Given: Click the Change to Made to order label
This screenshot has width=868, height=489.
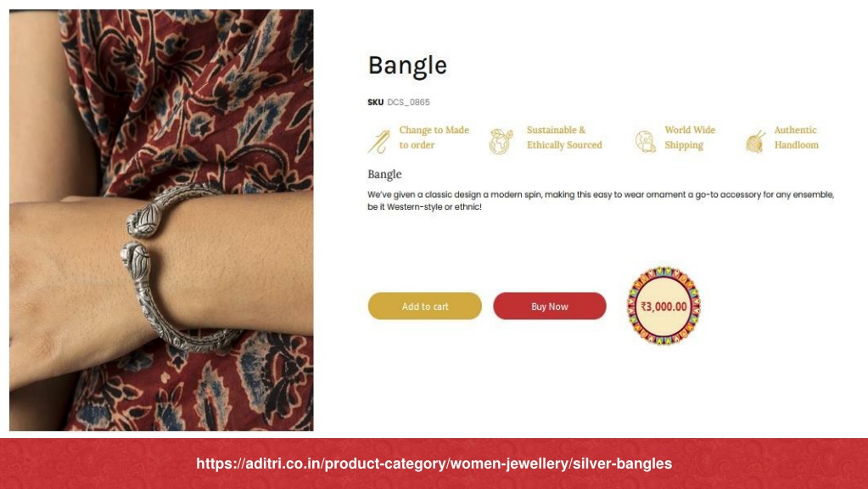Looking at the screenshot, I should 434,138.
